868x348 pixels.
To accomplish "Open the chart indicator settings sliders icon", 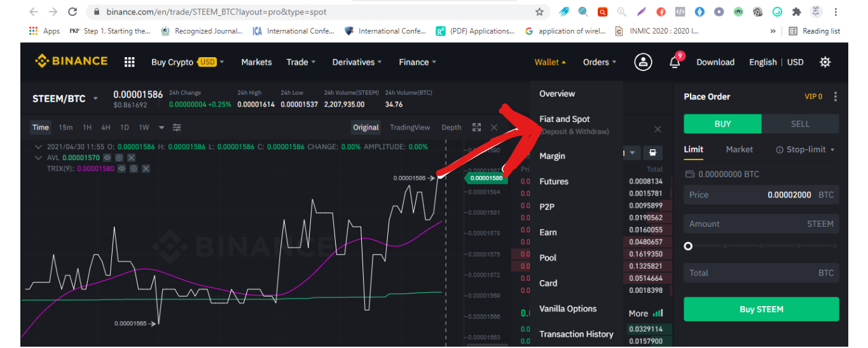I will point(177,127).
